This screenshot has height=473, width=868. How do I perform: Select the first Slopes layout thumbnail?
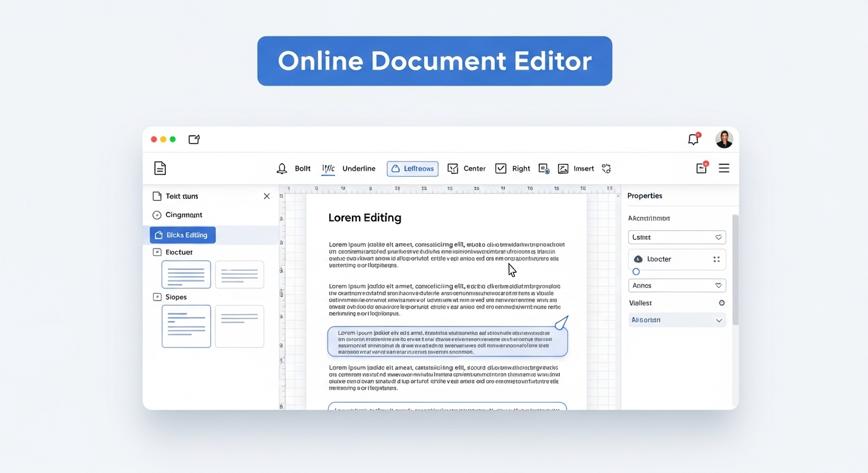(186, 326)
